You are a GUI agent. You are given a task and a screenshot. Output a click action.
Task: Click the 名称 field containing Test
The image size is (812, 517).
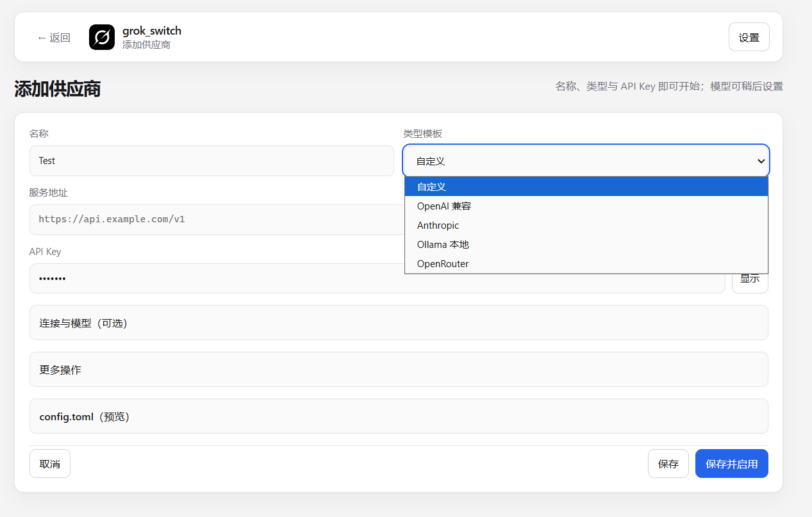211,161
